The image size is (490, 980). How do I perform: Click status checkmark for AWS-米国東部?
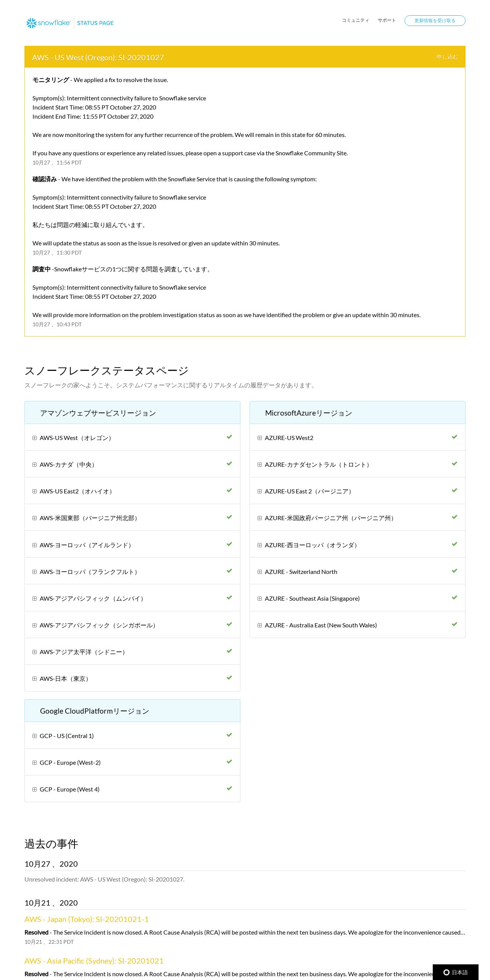tap(229, 517)
